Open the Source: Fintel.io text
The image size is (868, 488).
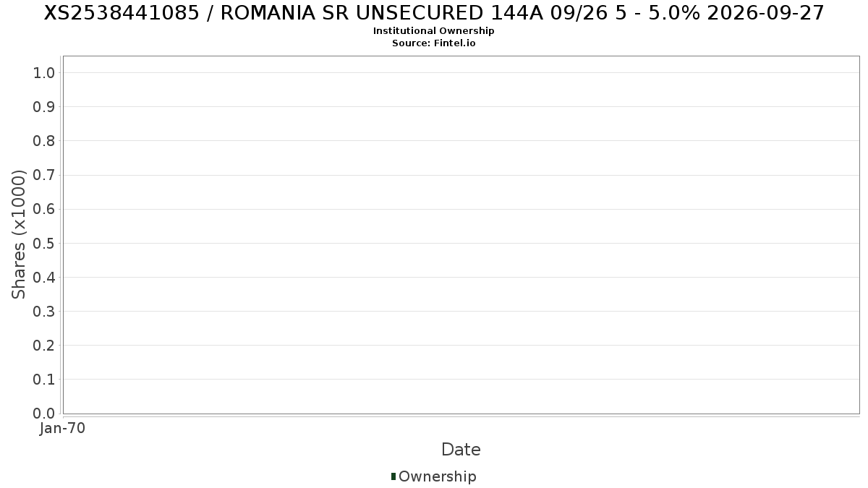(x=434, y=43)
